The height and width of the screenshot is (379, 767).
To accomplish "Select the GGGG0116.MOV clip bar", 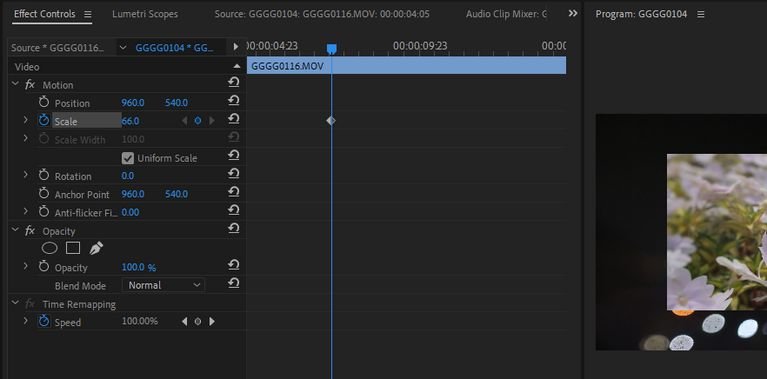I will (406, 66).
